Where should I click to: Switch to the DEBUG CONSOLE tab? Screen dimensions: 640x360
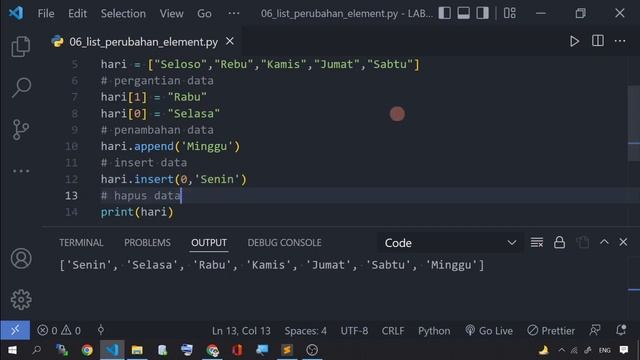[284, 242]
